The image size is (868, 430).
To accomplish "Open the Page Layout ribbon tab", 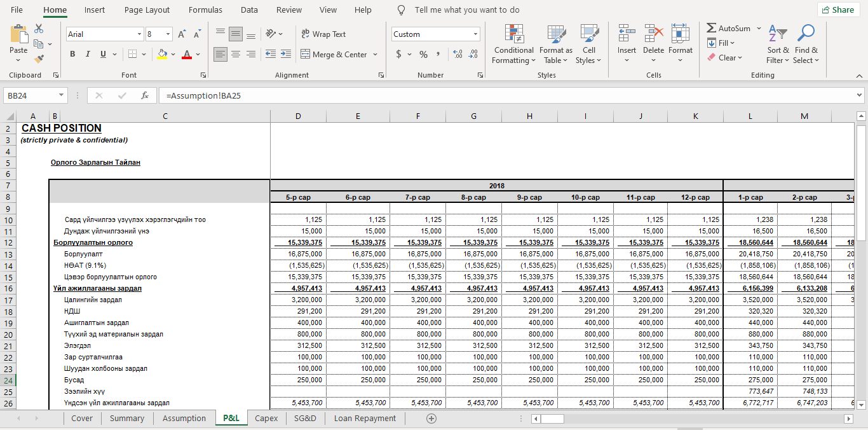I will tap(147, 10).
